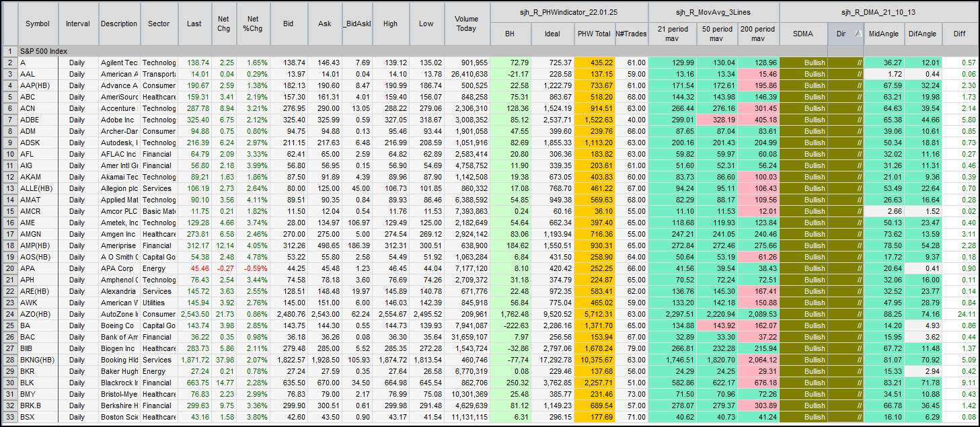Click the Dir cell in the AIG row

click(x=845, y=165)
